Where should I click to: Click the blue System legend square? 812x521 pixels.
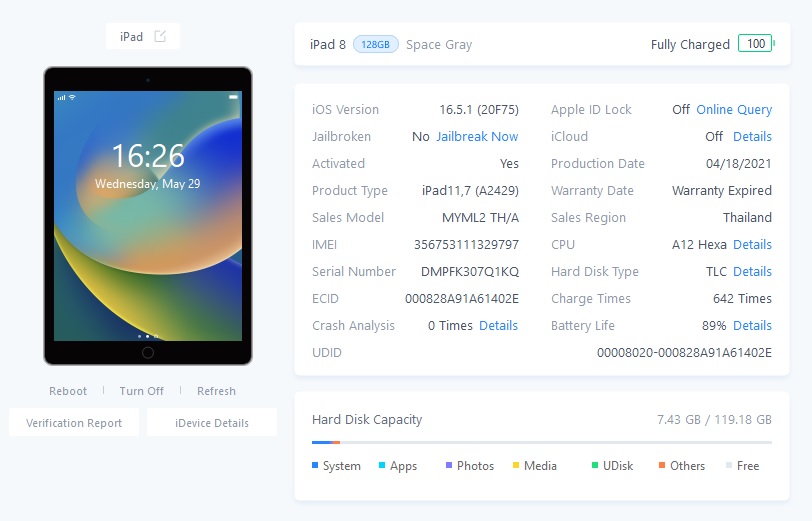[315, 465]
